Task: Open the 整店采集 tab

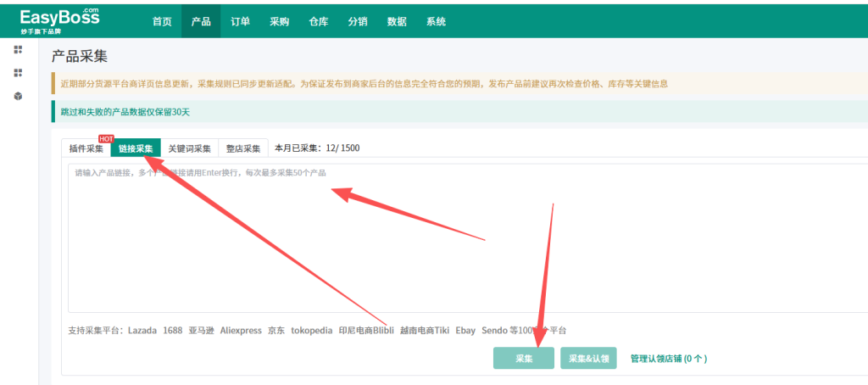Action: pos(243,148)
